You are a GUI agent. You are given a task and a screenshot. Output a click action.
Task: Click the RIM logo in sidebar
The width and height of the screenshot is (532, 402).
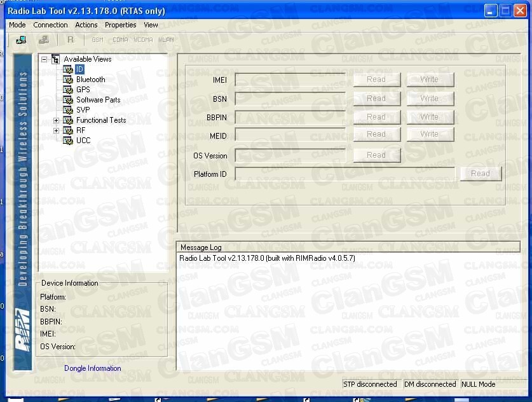tap(23, 330)
